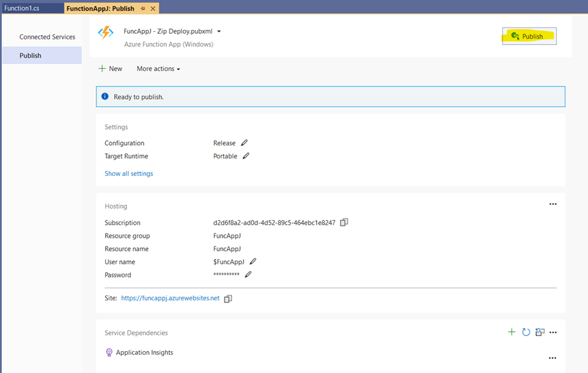Copy the site URL
Image resolution: width=588 pixels, height=373 pixels.
pos(228,299)
